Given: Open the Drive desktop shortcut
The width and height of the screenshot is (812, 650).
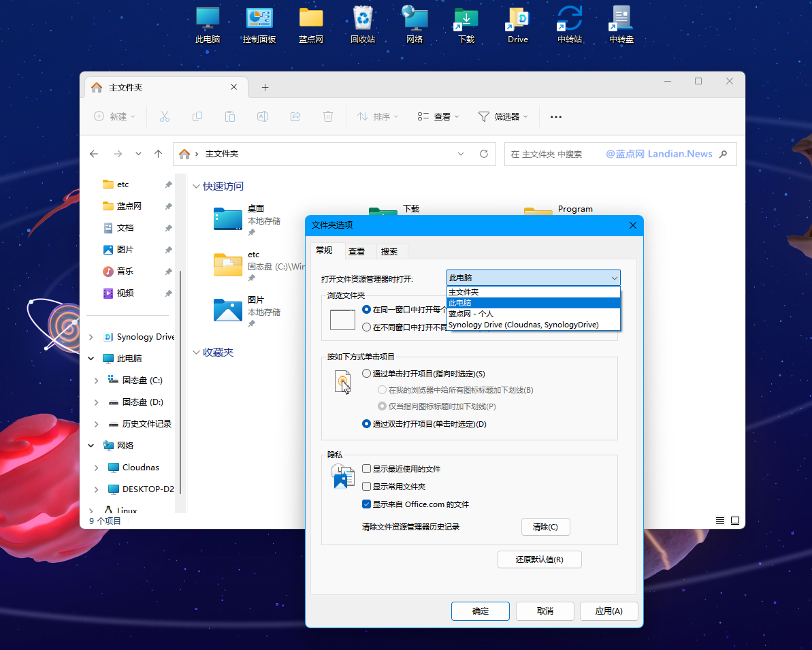Looking at the screenshot, I should (518, 25).
